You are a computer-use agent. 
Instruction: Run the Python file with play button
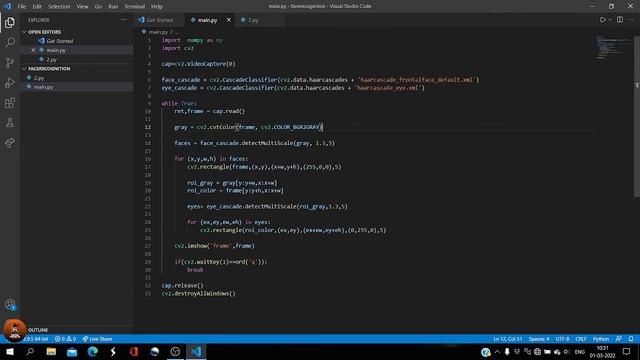(602, 20)
